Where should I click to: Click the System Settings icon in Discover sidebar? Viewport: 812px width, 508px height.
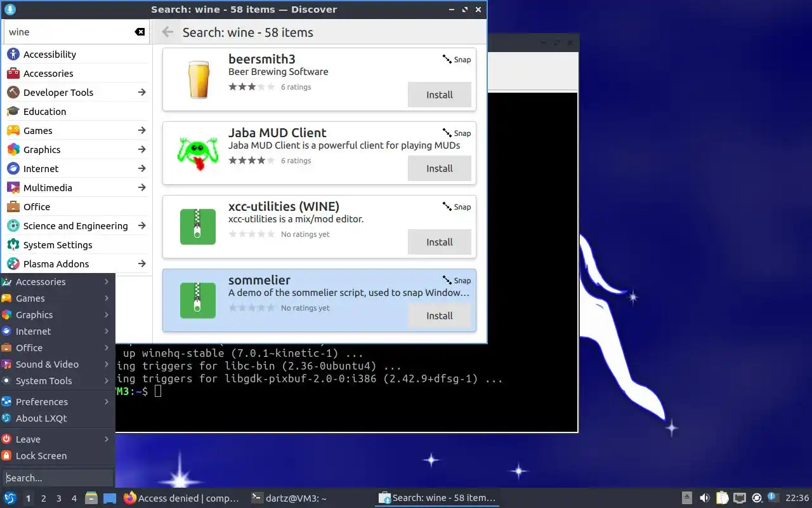(x=13, y=245)
